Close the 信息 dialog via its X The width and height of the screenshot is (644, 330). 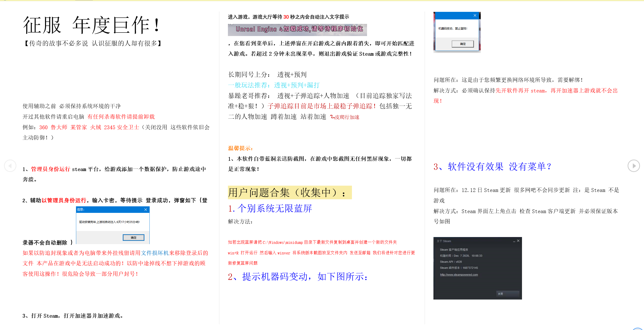pyautogui.click(x=146, y=210)
